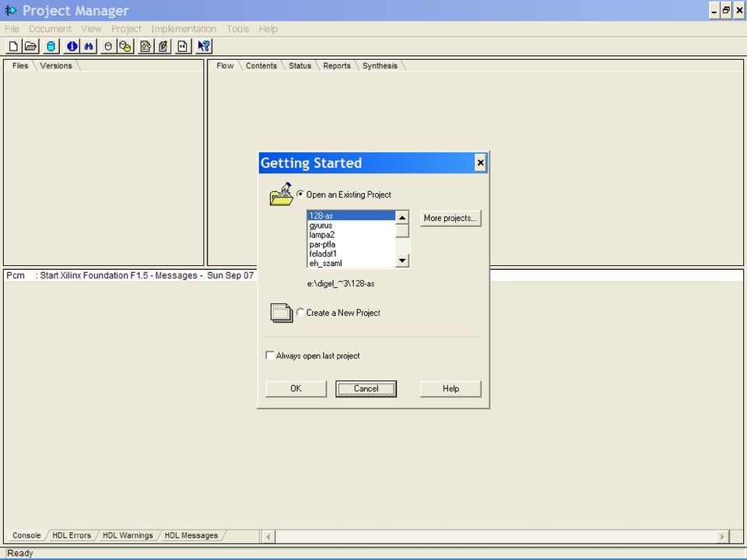747x560 pixels.
Task: Switch to the Console tab
Action: pos(26,535)
